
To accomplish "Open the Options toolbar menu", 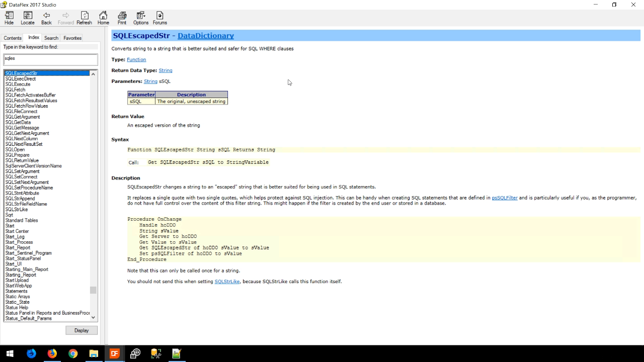I will [x=141, y=18].
